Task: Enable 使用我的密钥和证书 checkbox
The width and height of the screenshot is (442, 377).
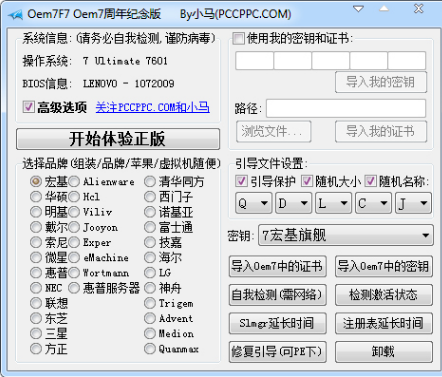Action: click(x=238, y=38)
